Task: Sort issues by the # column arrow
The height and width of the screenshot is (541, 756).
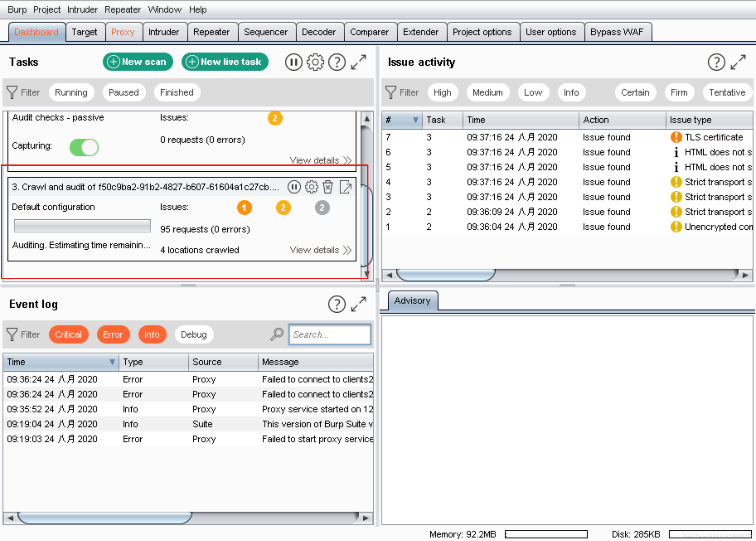Action: coord(415,120)
